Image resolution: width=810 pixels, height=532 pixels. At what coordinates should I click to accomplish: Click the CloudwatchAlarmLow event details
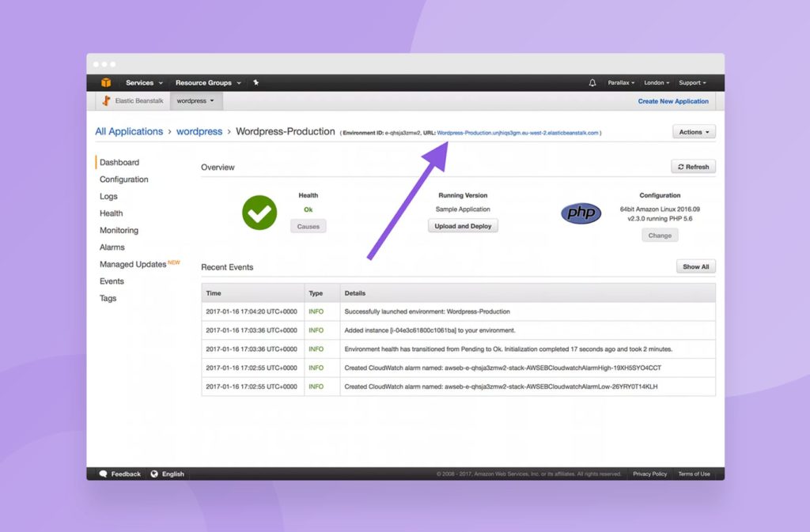click(501, 387)
